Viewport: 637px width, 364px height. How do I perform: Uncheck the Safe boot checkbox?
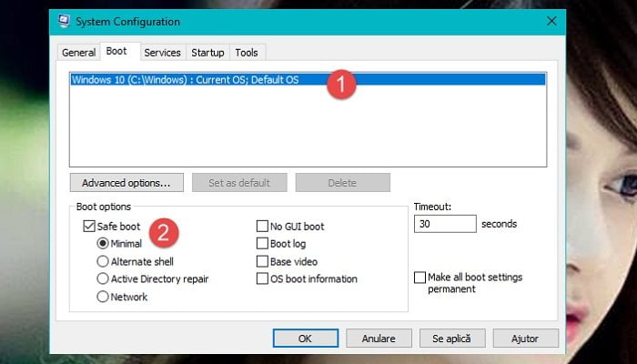click(89, 227)
